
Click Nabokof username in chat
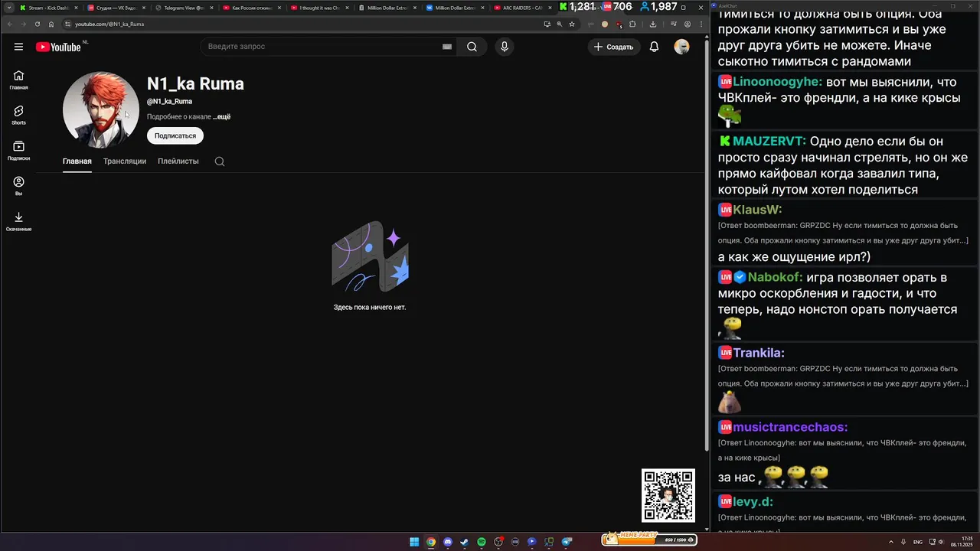click(776, 278)
